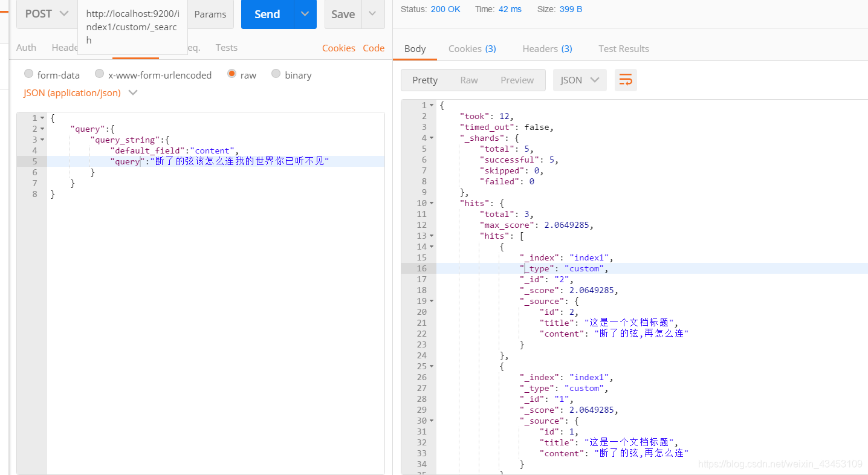Open the Test Results tab

coord(624,49)
